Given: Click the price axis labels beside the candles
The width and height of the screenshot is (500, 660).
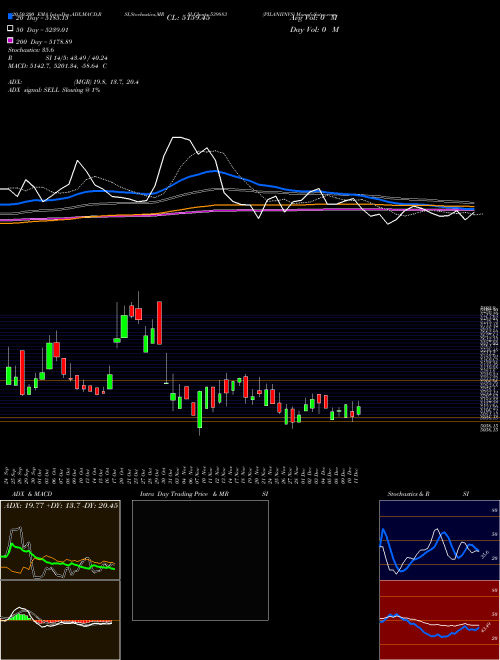Looking at the screenshot, I should pyautogui.click(x=489, y=370).
